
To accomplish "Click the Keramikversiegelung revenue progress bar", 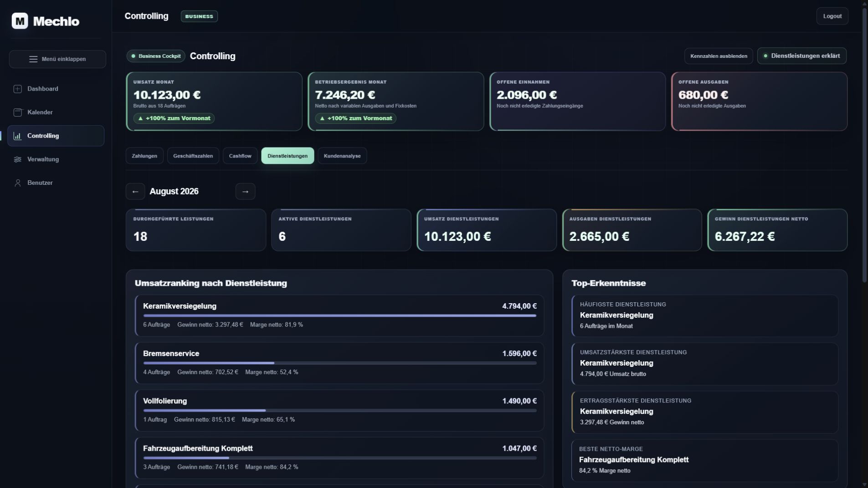I will tap(340, 315).
